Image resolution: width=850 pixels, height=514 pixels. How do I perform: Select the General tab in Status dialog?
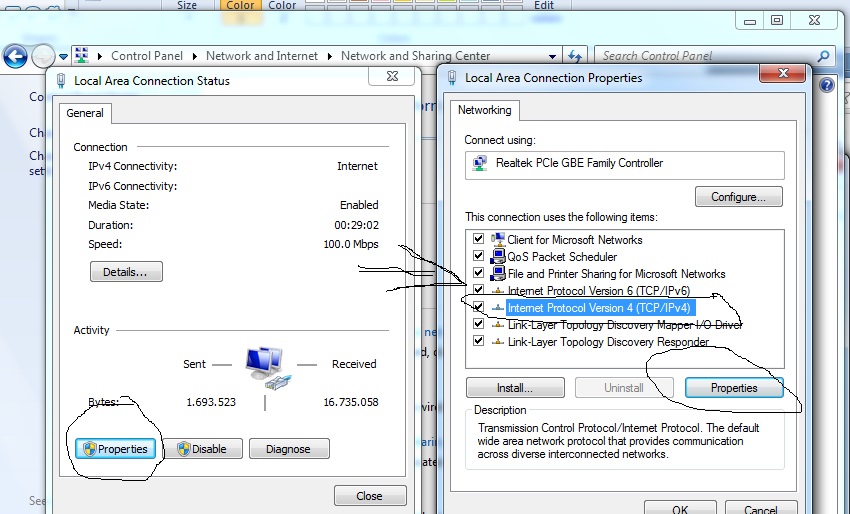pos(85,113)
